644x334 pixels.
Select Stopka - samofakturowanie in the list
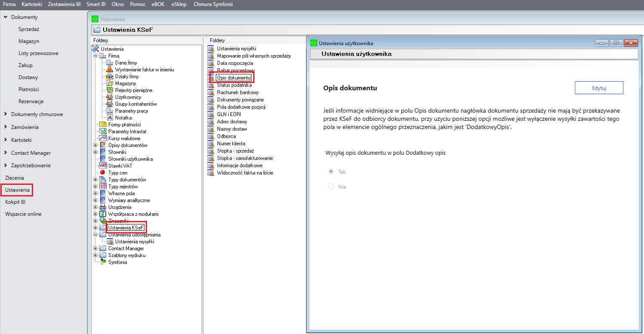245,158
